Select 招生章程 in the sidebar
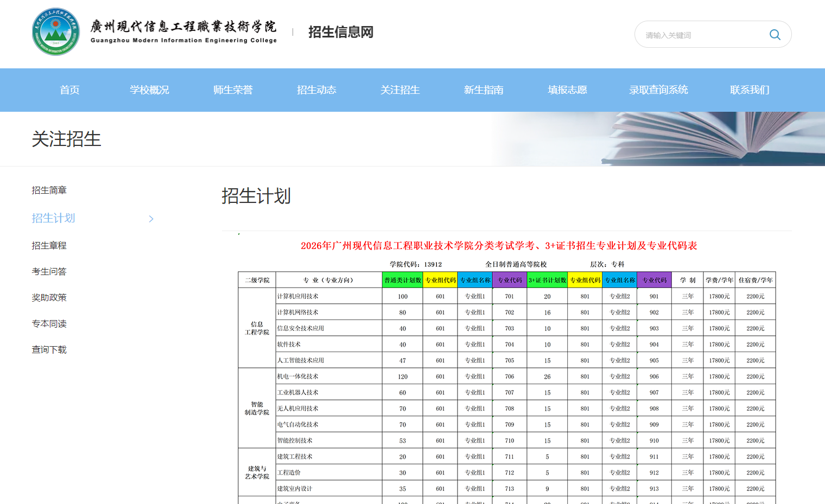The width and height of the screenshot is (825, 504). pos(49,245)
